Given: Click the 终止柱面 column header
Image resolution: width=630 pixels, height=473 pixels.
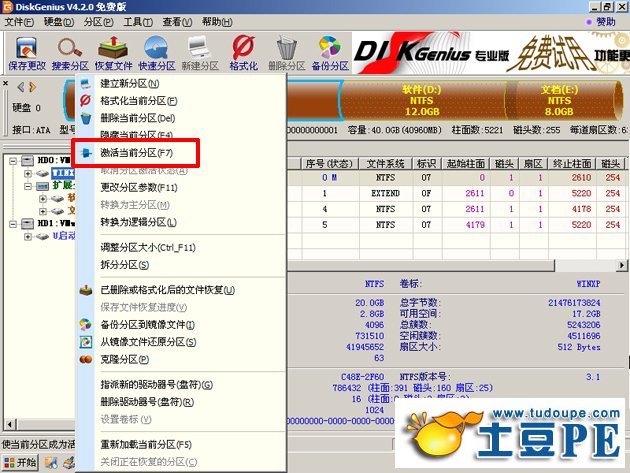Looking at the screenshot, I should [x=572, y=164].
